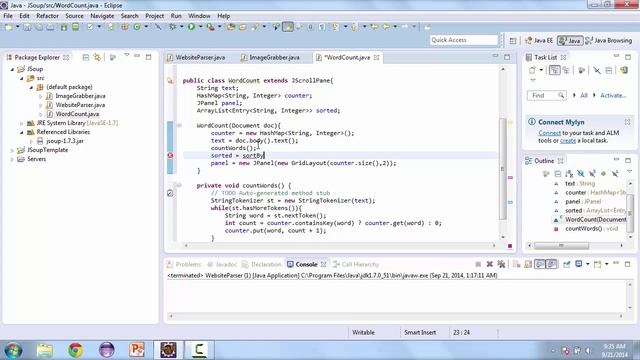Switch to the Java EE perspective
This screenshot has height=360, width=640.
coord(539,40)
